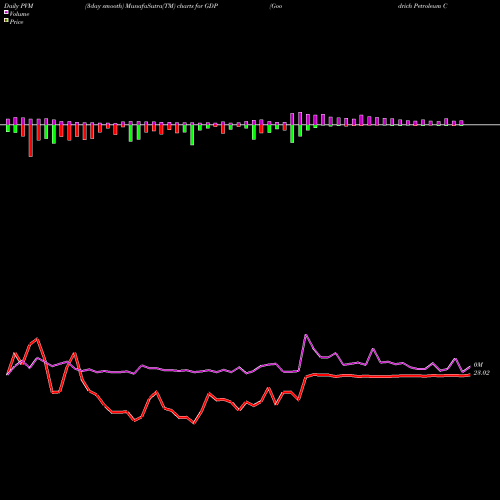Select the Price legend label
The height and width of the screenshot is (500, 500).
point(16,22)
